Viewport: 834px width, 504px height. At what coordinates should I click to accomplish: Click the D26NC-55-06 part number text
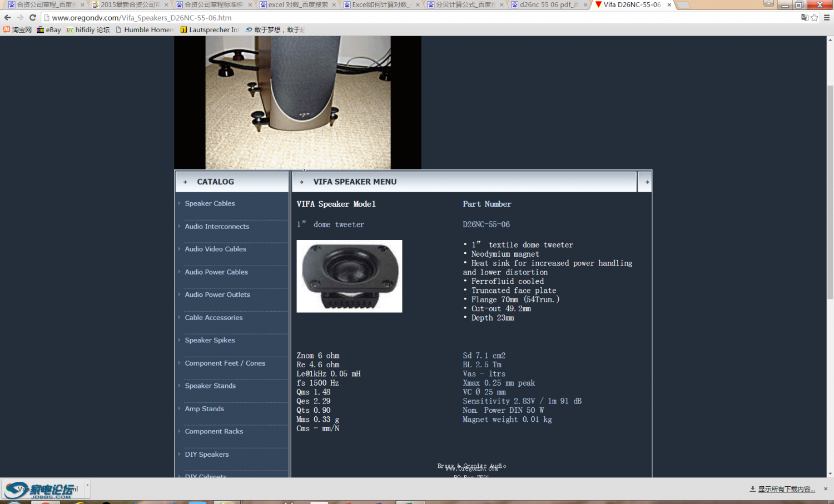pyautogui.click(x=486, y=224)
